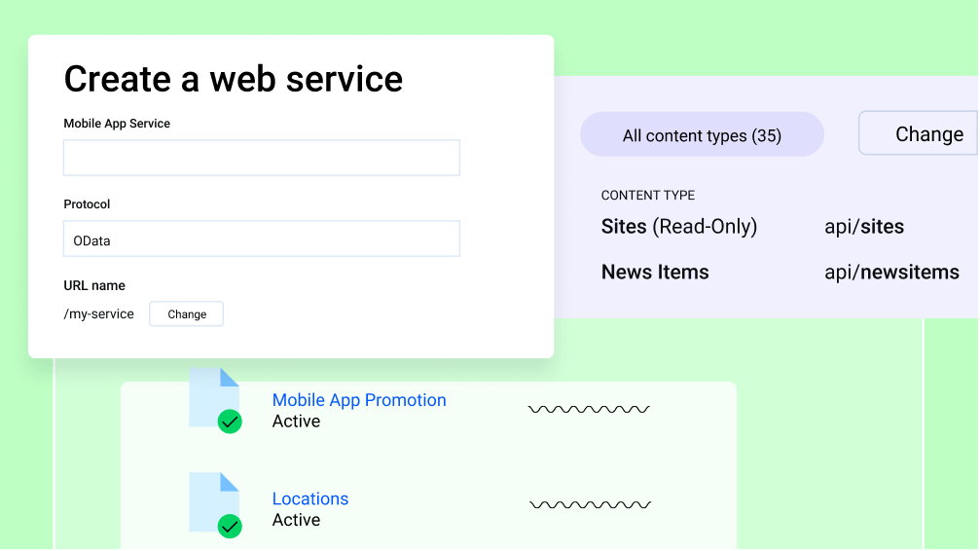Screen dimensions: 980x551
Task: Click the Mobile App Service field label
Action: click(x=117, y=124)
